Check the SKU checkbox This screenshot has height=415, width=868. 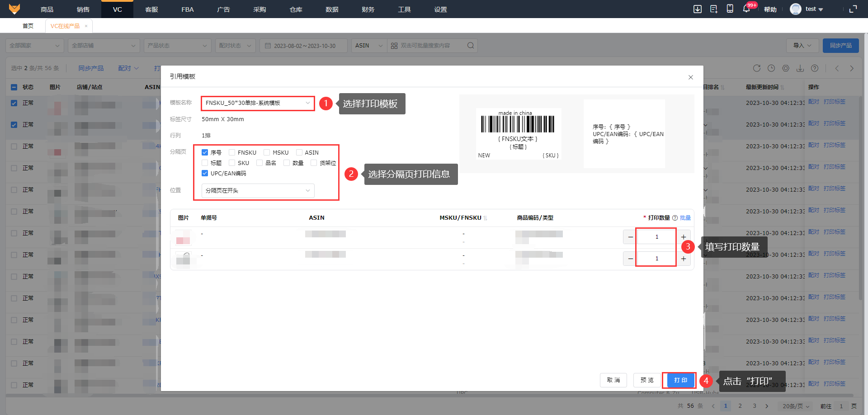point(232,163)
